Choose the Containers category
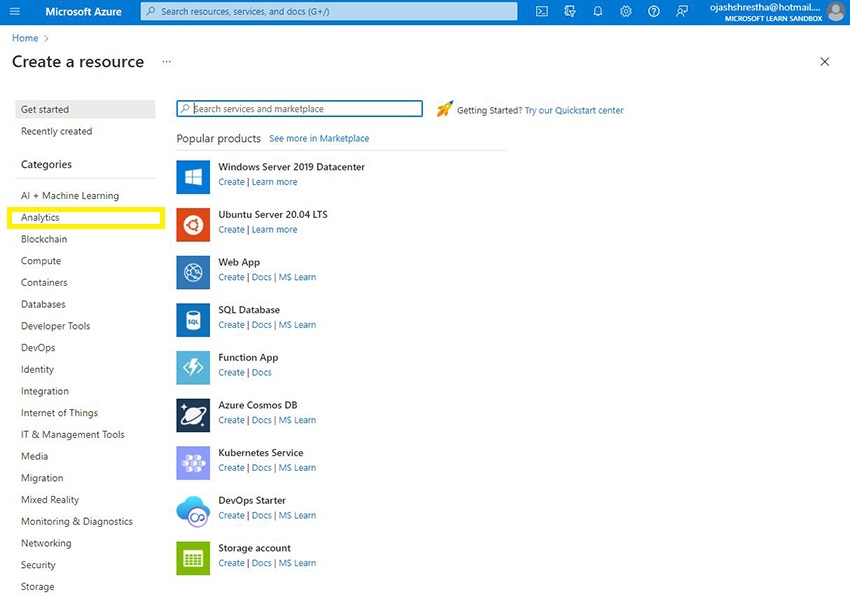 (44, 282)
